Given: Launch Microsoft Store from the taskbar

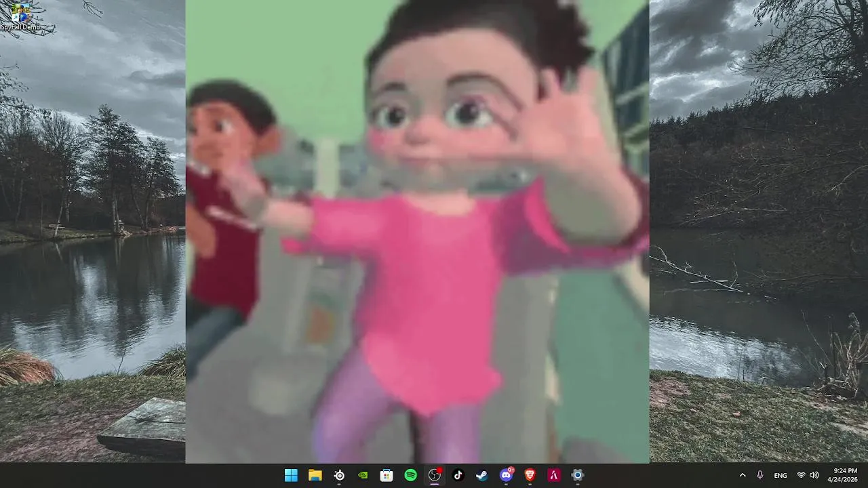Looking at the screenshot, I should [387, 475].
